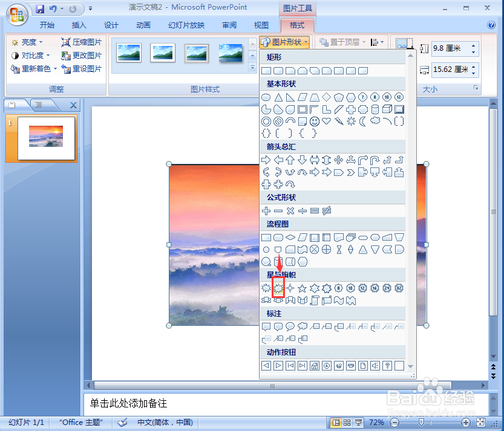Choose the right arrow shape
This screenshot has height=431, width=504.
266,160
